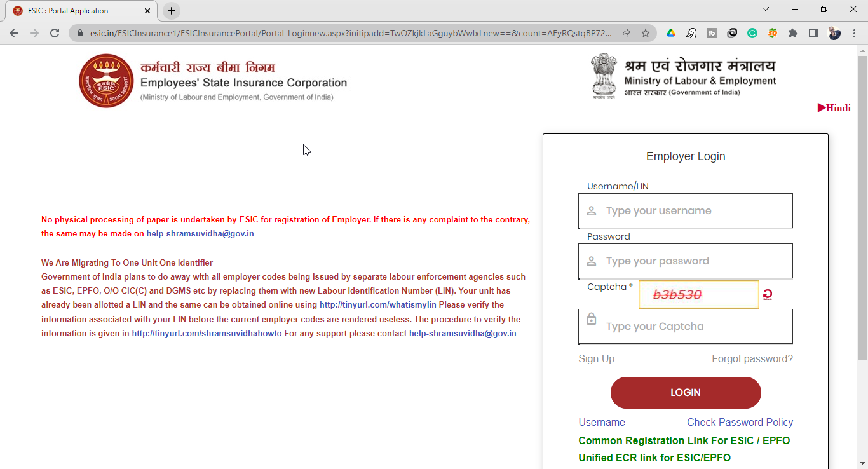The height and width of the screenshot is (469, 868).
Task: Open Common Registration Link For ESIC / EPFO
Action: (684, 440)
